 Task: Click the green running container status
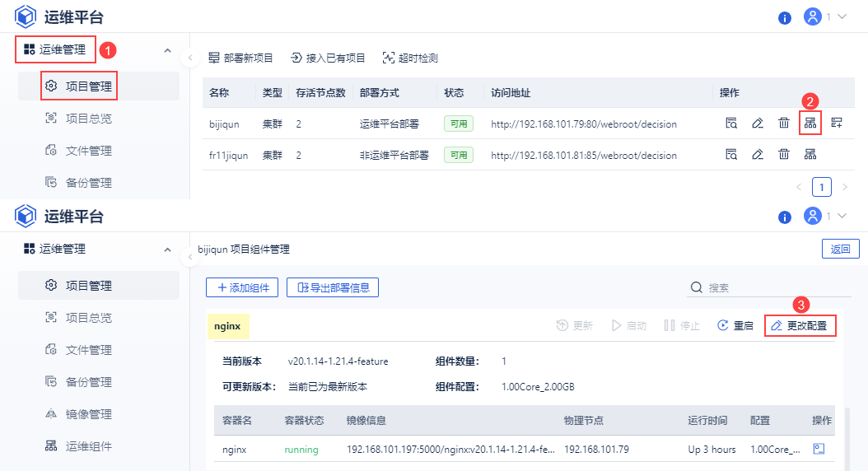301,450
